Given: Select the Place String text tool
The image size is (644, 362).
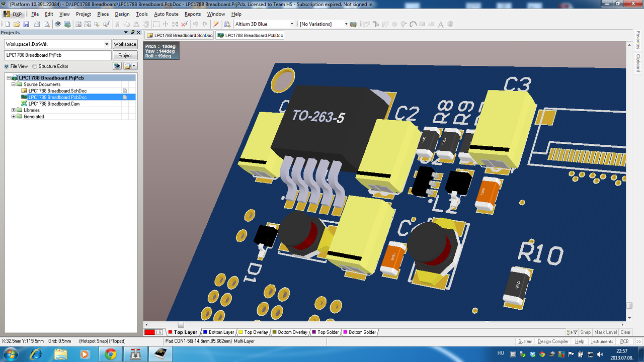Looking at the screenshot, I should tap(441, 24).
